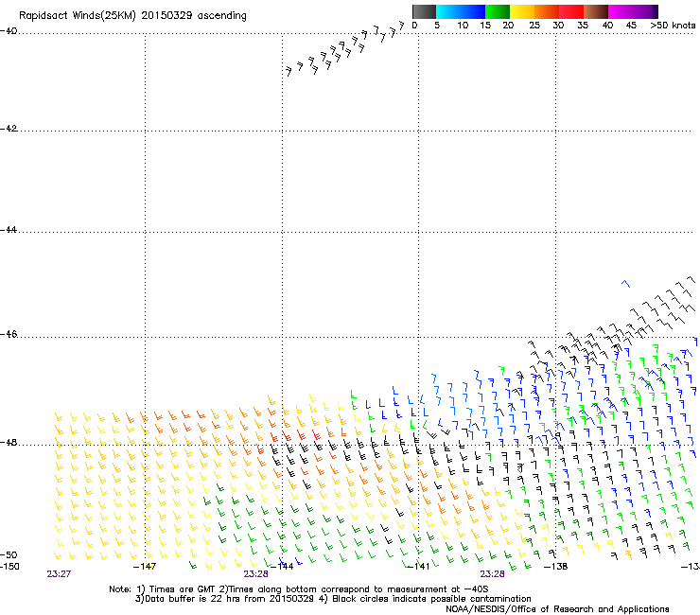Click the longitude label -147

145,567
